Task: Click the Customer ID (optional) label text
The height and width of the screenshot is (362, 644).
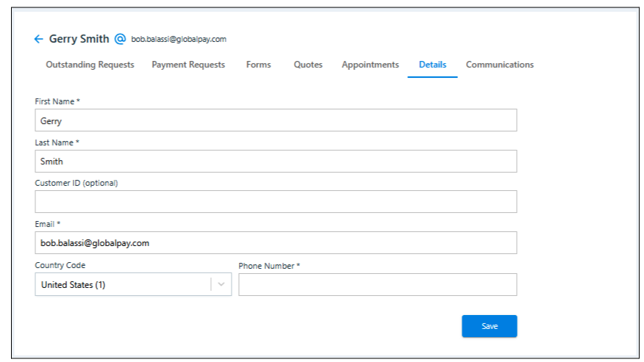Action: pos(76,183)
